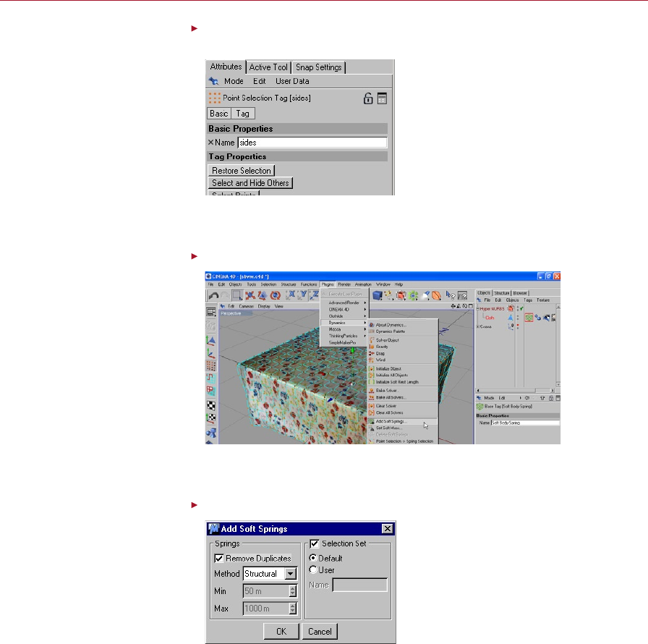Open the Plugins menu in menu bar
The width and height of the screenshot is (648, 644).
click(328, 284)
